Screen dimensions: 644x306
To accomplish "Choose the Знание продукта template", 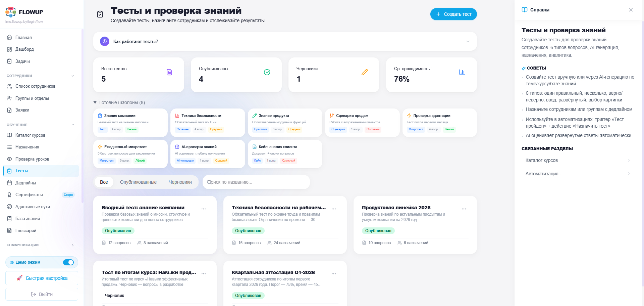I will (285, 123).
